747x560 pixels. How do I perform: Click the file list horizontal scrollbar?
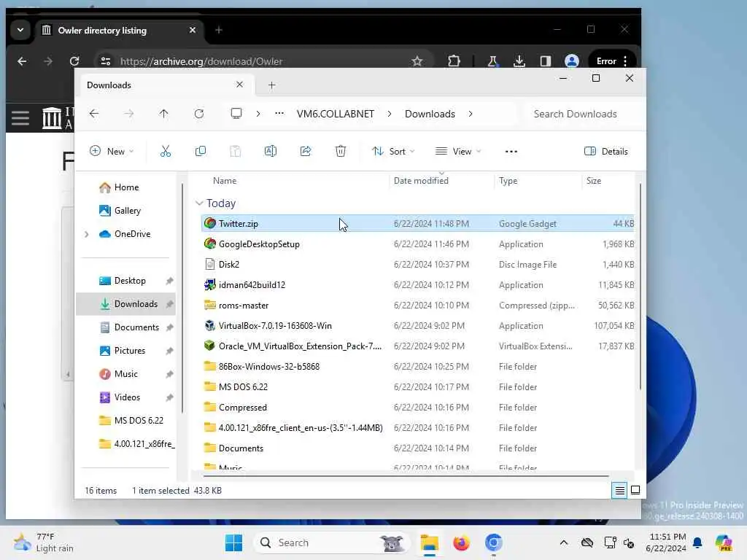[x=406, y=475]
